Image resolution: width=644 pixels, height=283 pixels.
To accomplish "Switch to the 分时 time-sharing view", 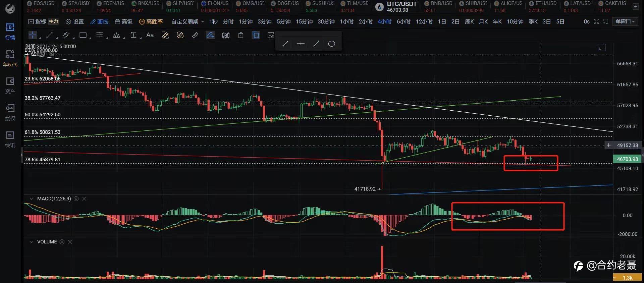I will [x=228, y=21].
